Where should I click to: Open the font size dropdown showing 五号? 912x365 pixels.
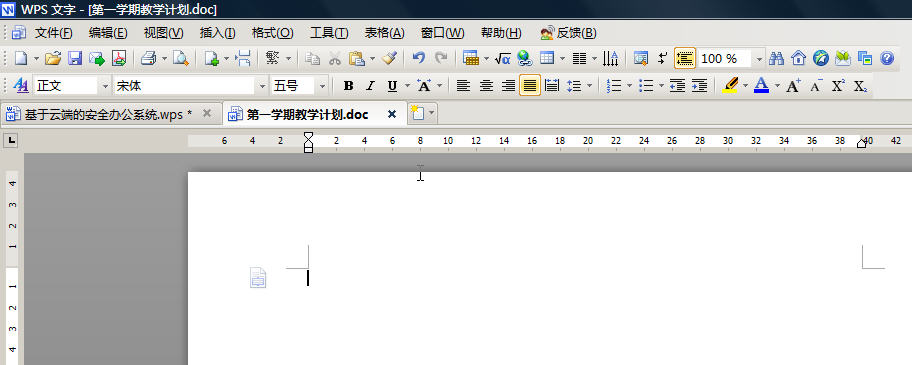[322, 86]
